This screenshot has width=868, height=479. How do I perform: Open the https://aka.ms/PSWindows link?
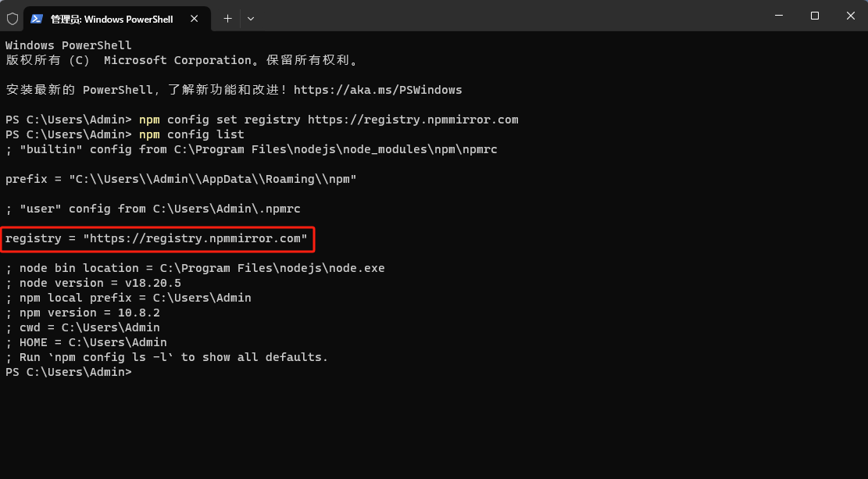tap(377, 90)
